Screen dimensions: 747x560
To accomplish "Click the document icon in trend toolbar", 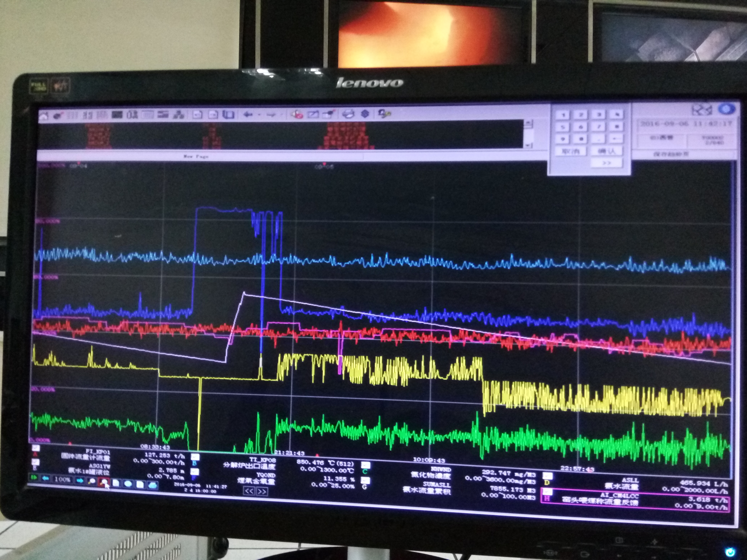I will click(116, 483).
